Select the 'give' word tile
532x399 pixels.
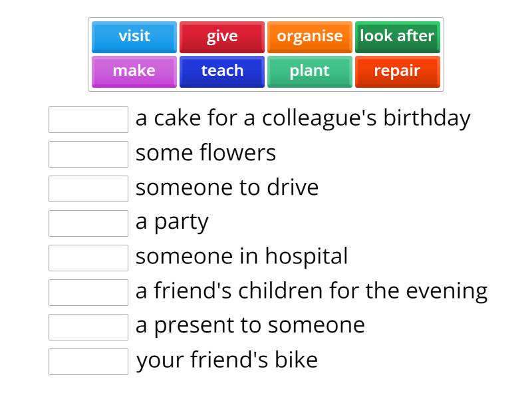pos(221,37)
